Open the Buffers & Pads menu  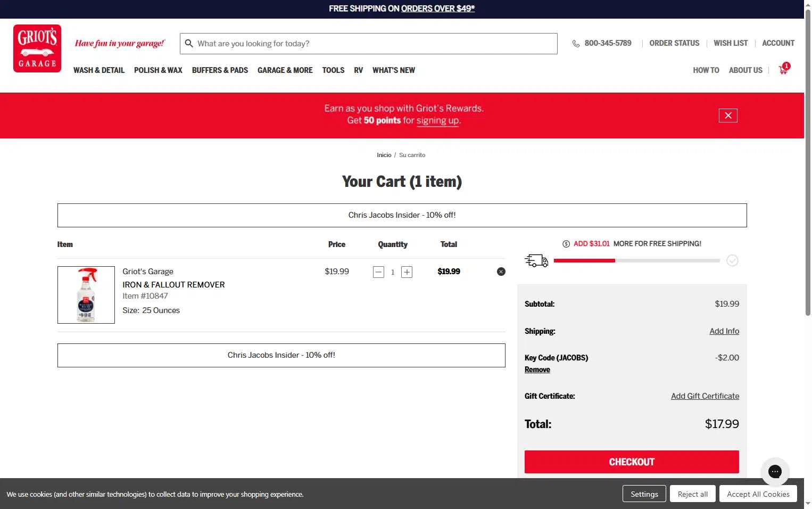click(220, 70)
